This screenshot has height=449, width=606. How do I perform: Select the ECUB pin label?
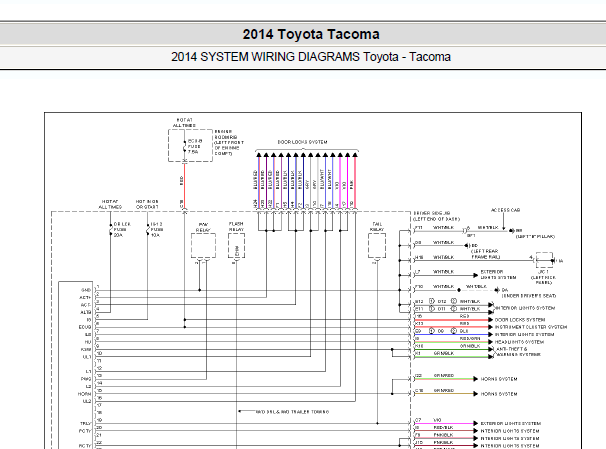[x=85, y=327]
